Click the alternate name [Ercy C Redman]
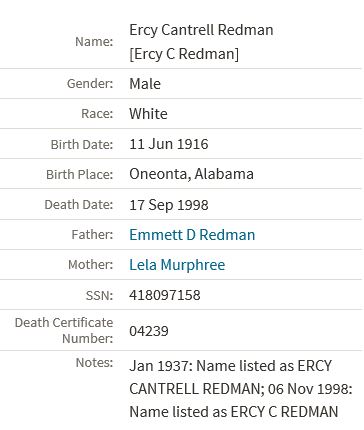 click(184, 54)
